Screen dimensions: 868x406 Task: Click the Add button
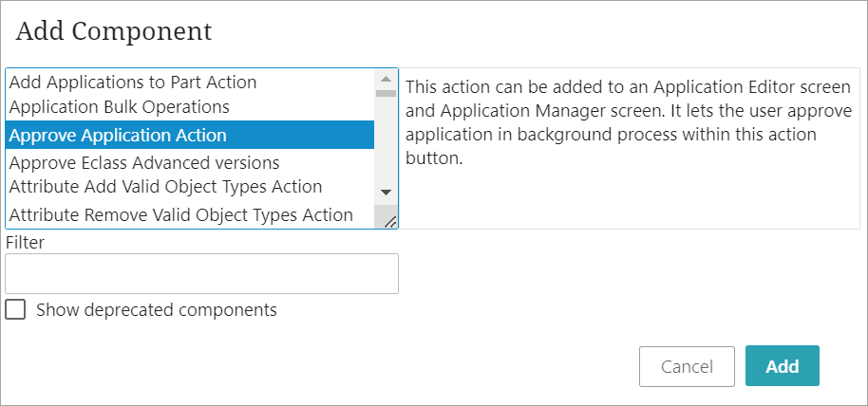coord(783,365)
